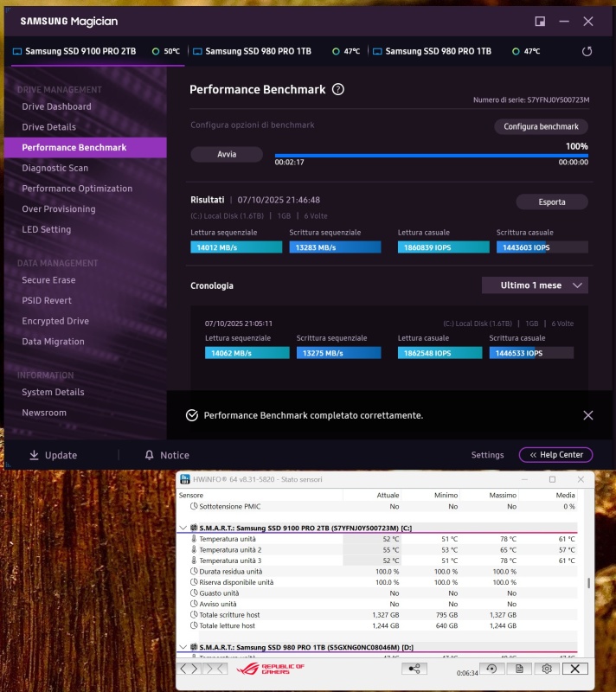Dismiss the benchmark completed notification

click(588, 415)
